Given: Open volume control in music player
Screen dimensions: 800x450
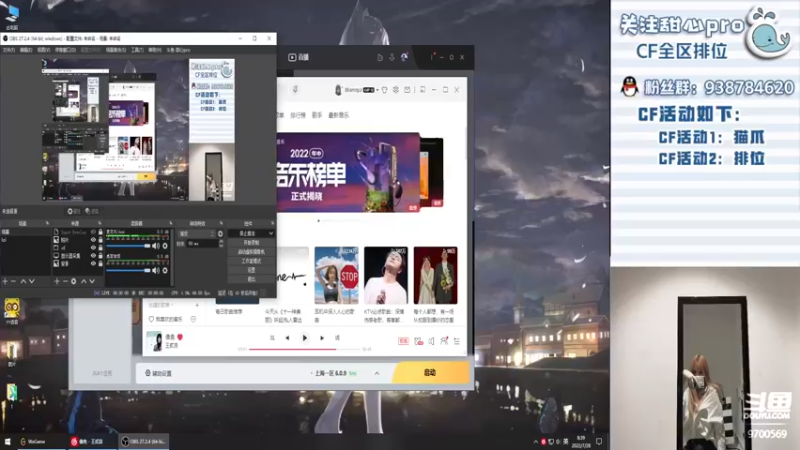Looking at the screenshot, I should click(x=432, y=341).
